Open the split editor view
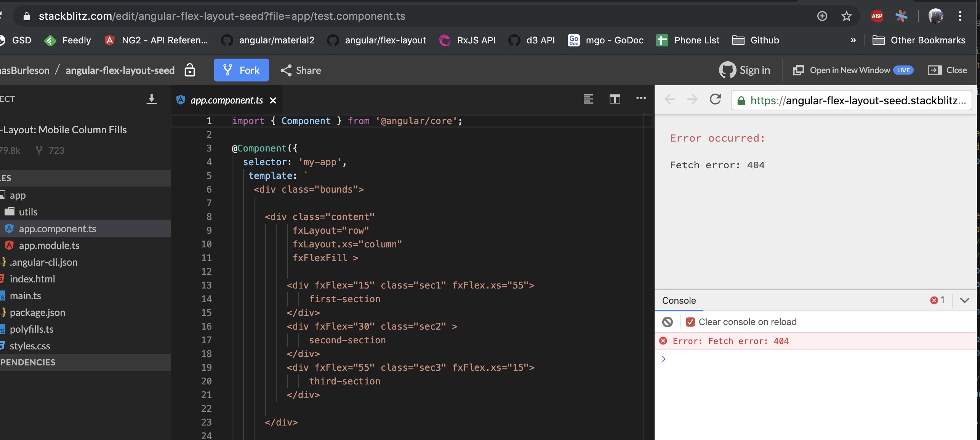 [615, 99]
